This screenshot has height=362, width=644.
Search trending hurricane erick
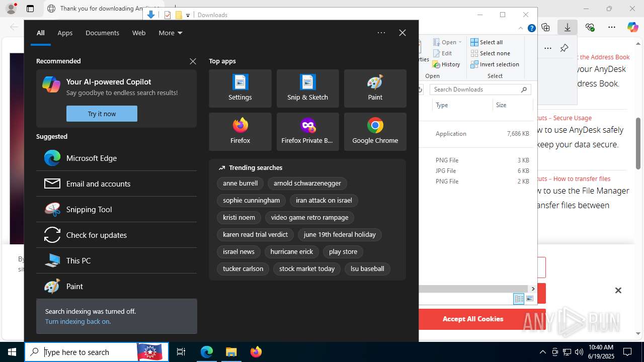pos(291,251)
